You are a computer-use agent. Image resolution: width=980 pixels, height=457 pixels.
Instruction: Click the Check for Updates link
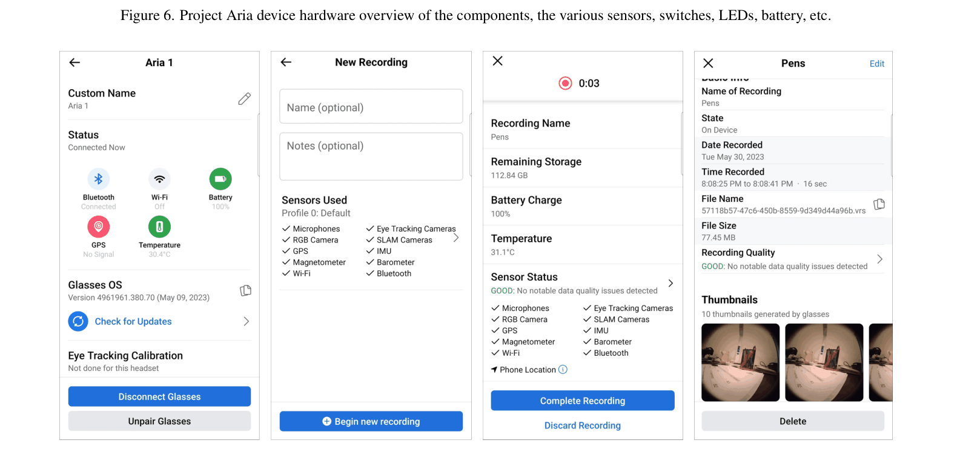point(133,321)
